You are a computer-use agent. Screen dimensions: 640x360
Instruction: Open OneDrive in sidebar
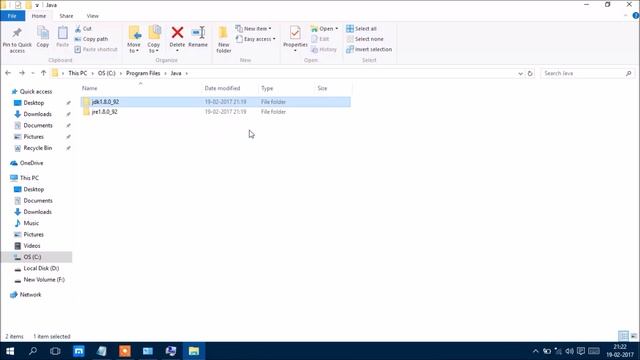coord(31,163)
